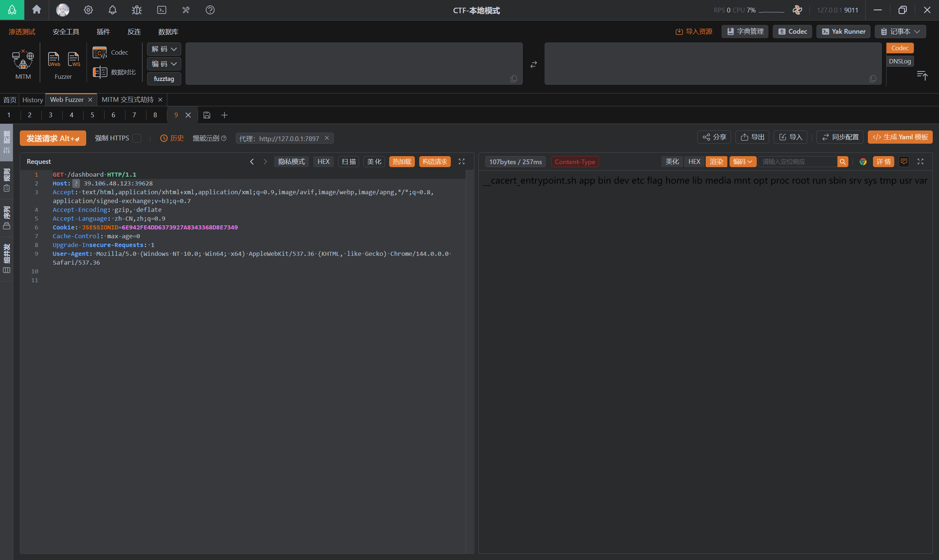Go to previous request with left chevron
The image size is (939, 560).
pyautogui.click(x=252, y=162)
